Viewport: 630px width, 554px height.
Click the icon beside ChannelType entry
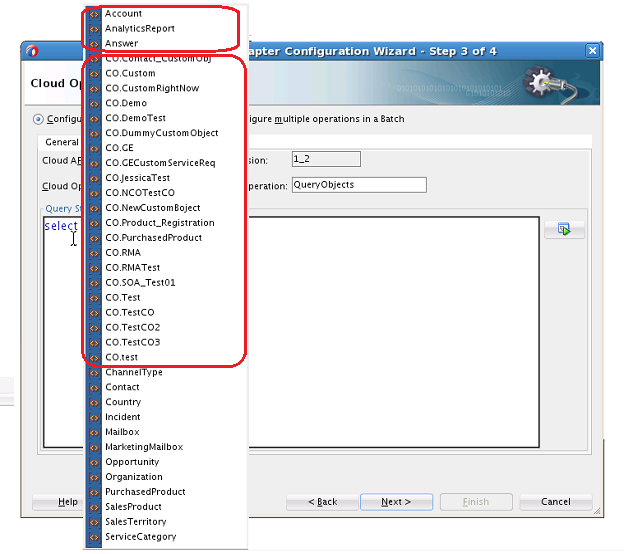tap(94, 373)
